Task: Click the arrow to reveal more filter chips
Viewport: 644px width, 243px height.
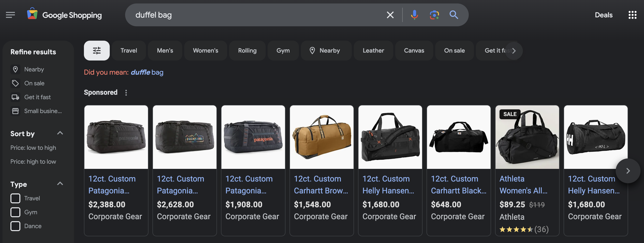Action: tap(514, 50)
